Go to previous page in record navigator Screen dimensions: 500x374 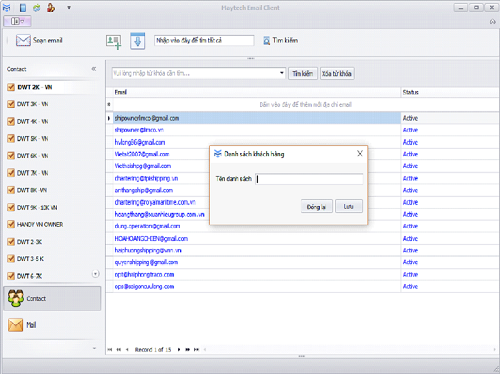tap(119, 350)
